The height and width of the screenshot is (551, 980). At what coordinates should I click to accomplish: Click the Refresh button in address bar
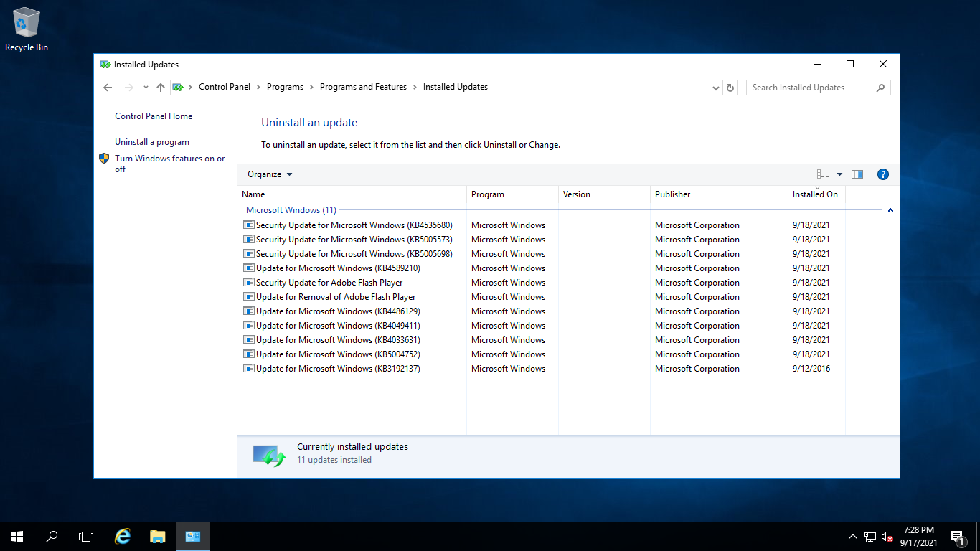[730, 88]
